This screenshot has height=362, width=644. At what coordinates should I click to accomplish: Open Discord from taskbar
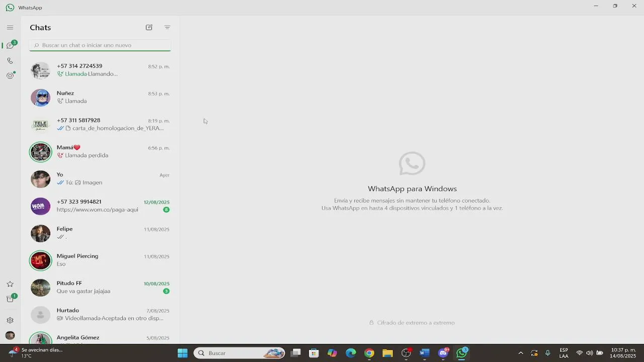click(x=443, y=353)
